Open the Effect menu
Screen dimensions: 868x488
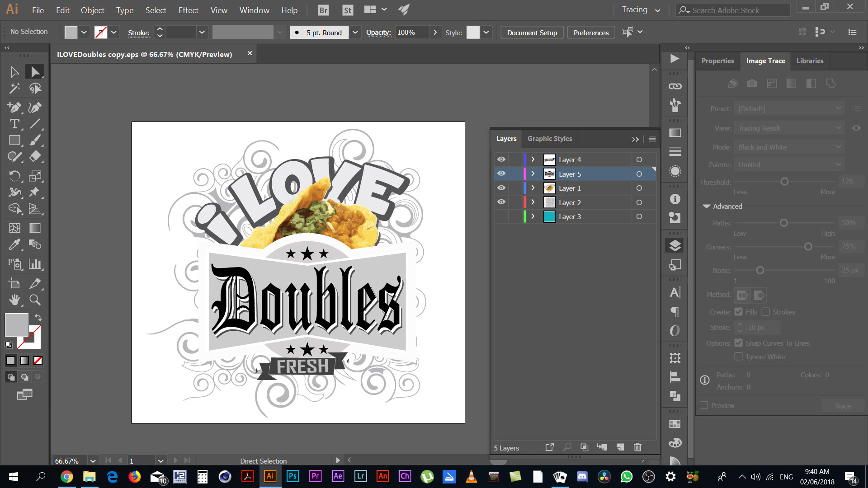point(188,10)
